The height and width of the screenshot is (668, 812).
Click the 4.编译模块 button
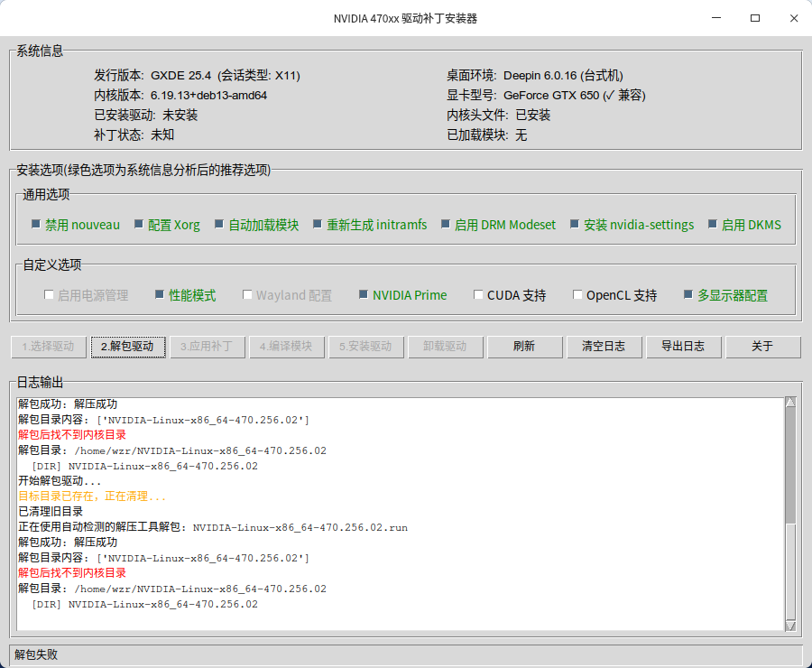coord(286,347)
